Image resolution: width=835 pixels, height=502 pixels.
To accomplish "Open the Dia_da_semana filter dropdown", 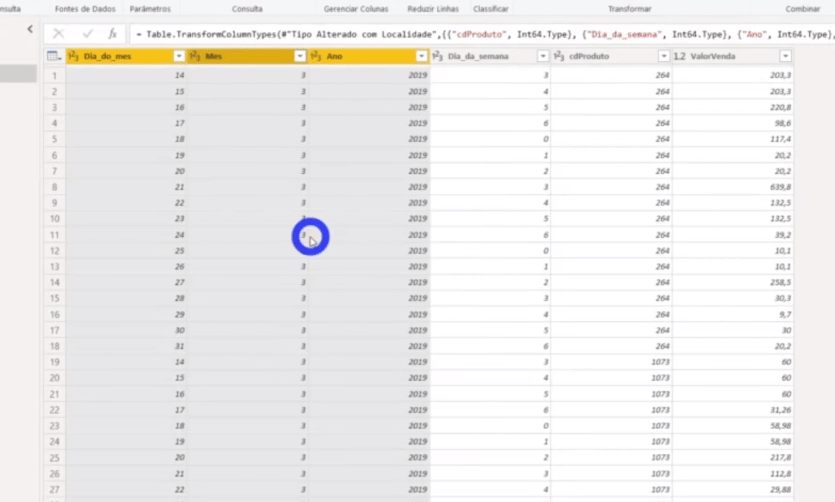I will (x=543, y=57).
